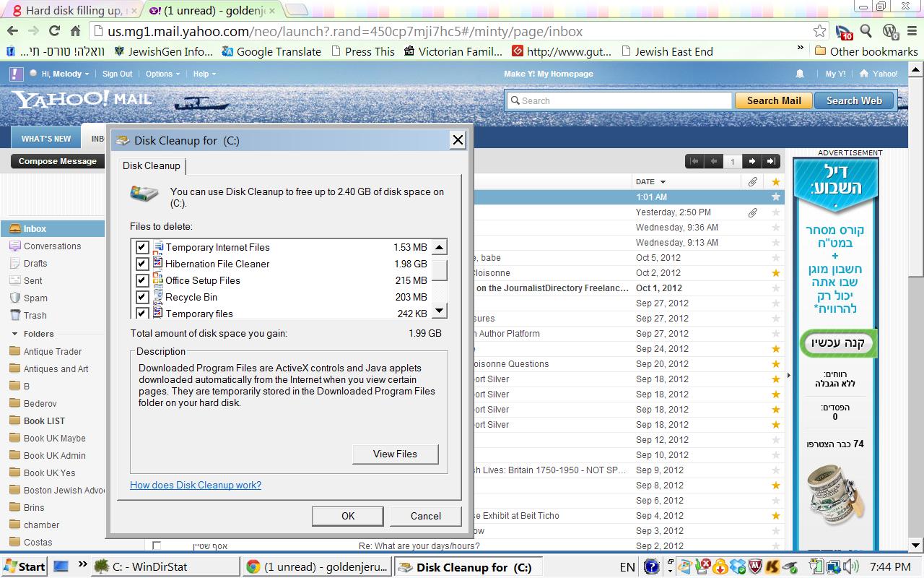This screenshot has width=924, height=578.
Task: Toggle the Office Setup Files checkbox
Action: [142, 280]
